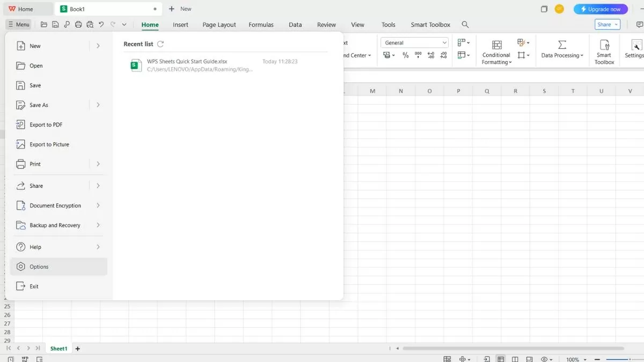Viewport: 644px width, 362px height.
Task: Click the Print Preview icon in toolbar
Action: (90, 25)
